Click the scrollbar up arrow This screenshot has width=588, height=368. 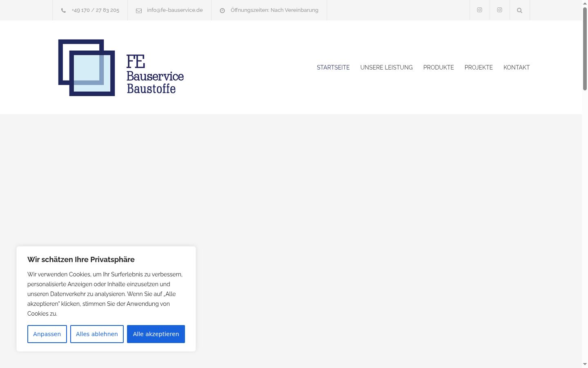point(585,3)
